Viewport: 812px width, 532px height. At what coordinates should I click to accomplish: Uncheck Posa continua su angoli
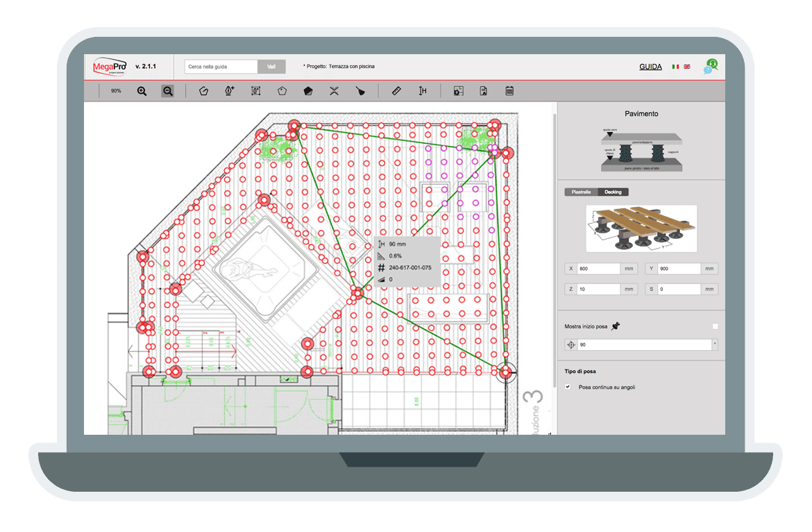(568, 387)
